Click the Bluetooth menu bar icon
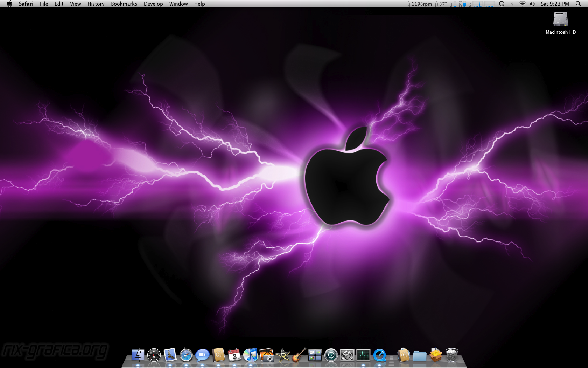 tap(512, 4)
